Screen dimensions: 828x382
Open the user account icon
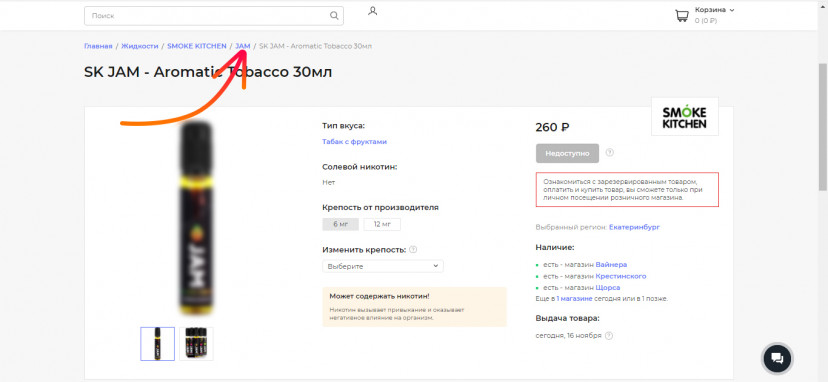coord(372,11)
